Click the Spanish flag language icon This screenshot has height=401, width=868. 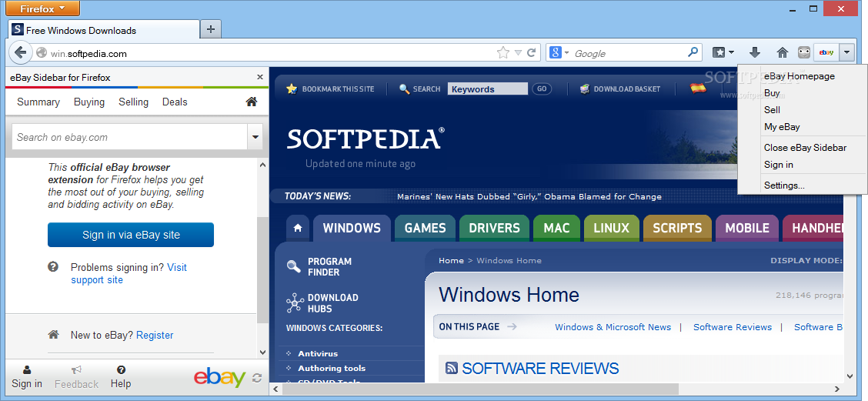click(x=698, y=88)
